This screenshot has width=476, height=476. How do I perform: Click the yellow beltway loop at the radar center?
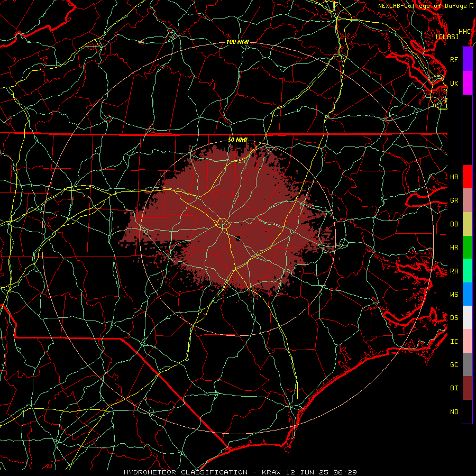(223, 223)
